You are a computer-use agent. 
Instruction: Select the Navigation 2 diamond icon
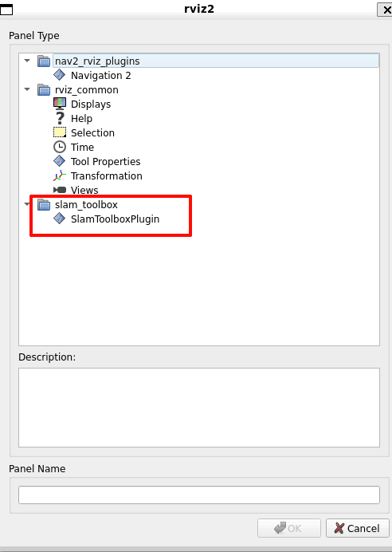[60, 75]
